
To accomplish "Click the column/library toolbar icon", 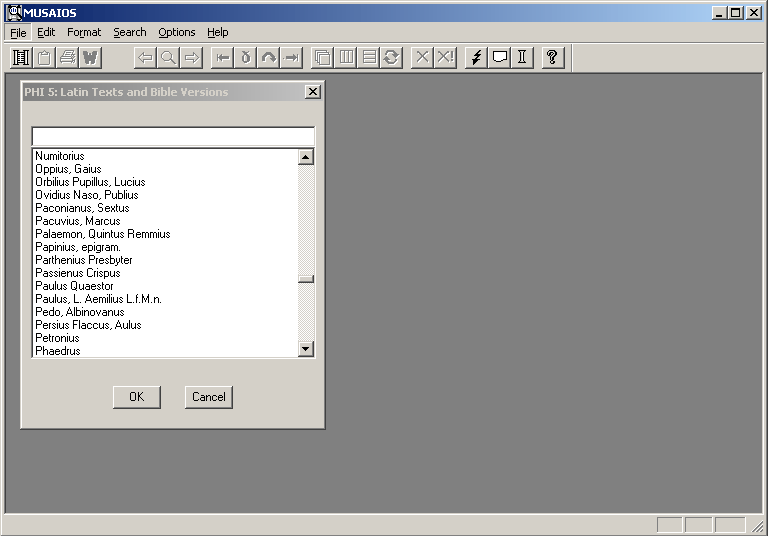I will coord(21,58).
